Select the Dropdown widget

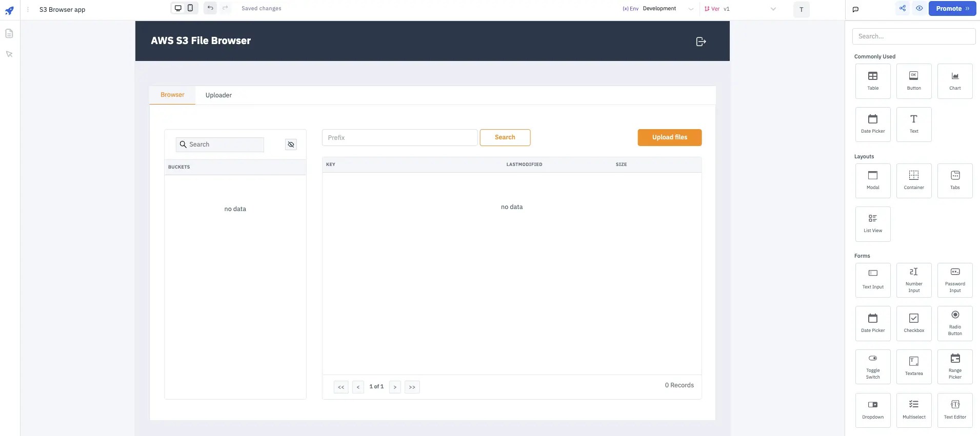tap(873, 410)
